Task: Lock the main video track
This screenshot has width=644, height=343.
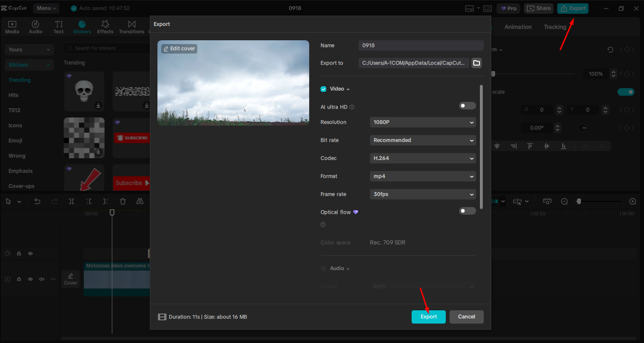Action: 19,279
